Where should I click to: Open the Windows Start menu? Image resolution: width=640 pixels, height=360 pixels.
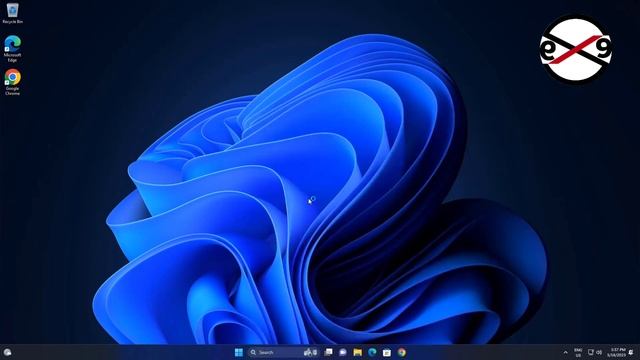point(239,352)
